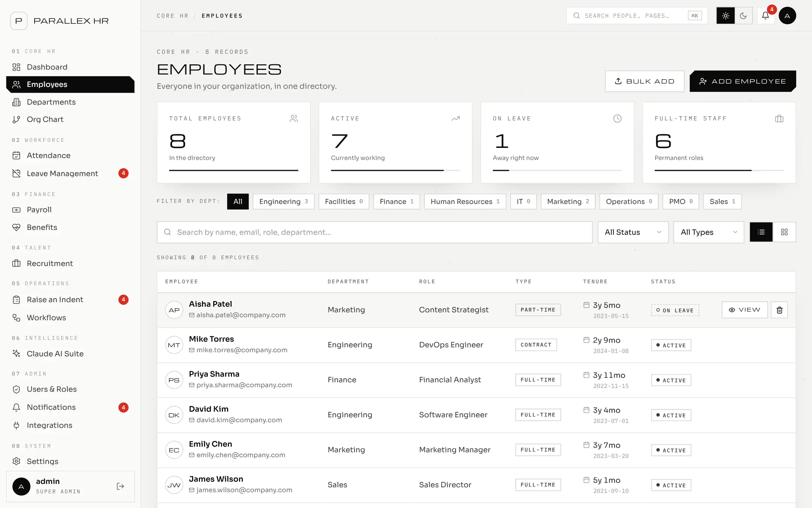Open Integrations plug icon item
Image resolution: width=812 pixels, height=508 pixels.
point(70,425)
